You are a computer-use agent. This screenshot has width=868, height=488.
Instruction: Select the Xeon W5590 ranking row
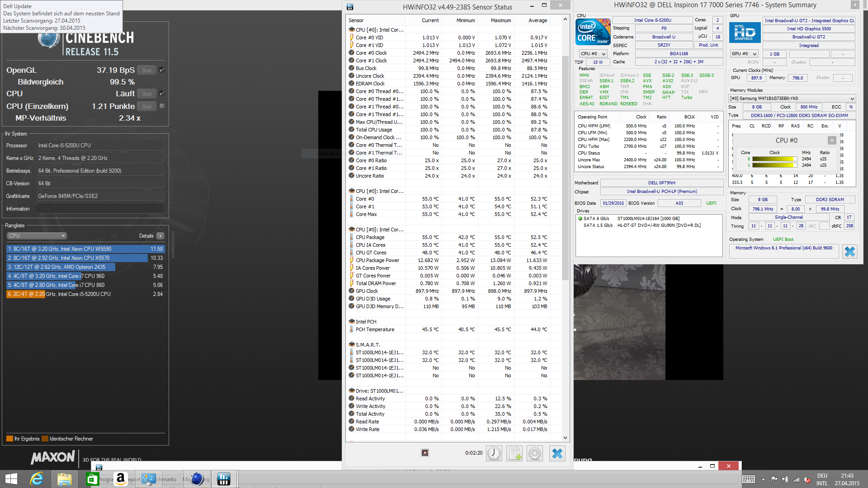pyautogui.click(x=85, y=249)
